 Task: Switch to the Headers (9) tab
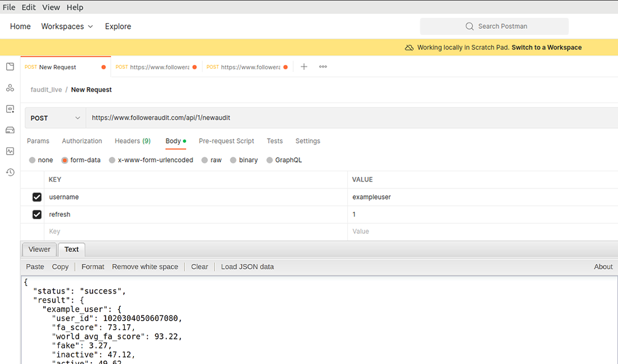click(x=133, y=141)
